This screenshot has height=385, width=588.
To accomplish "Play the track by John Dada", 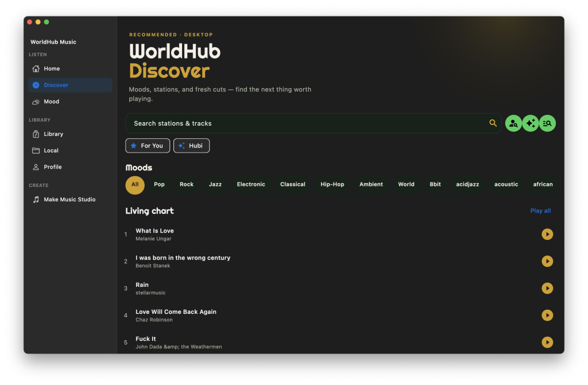I will tap(547, 343).
